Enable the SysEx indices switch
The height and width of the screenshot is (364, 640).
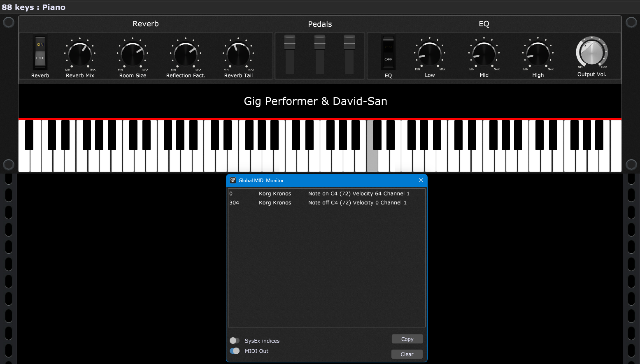(x=235, y=341)
